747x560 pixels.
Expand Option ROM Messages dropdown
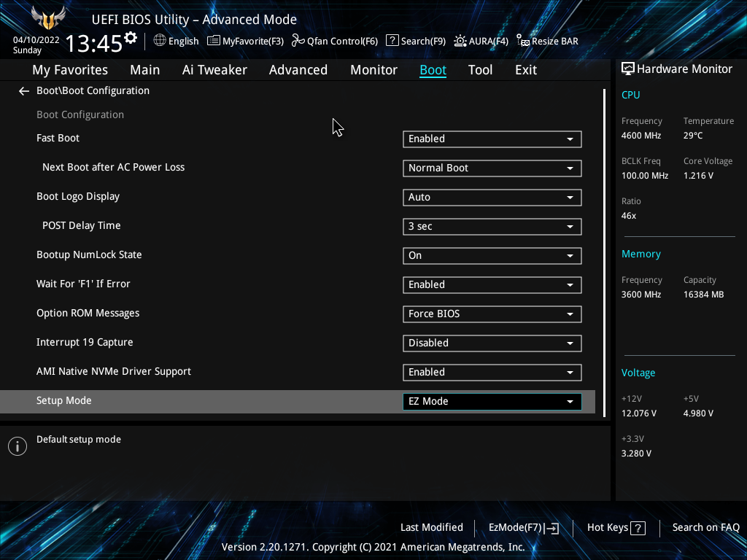pyautogui.click(x=492, y=314)
